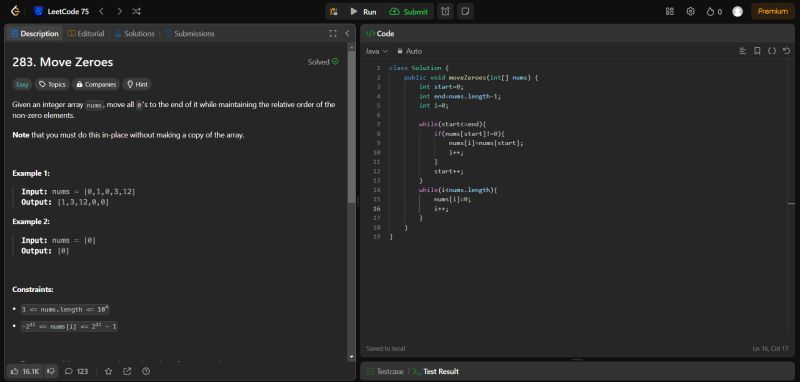Click scrollbar down arrow in description
800x382 pixels.
[351, 356]
